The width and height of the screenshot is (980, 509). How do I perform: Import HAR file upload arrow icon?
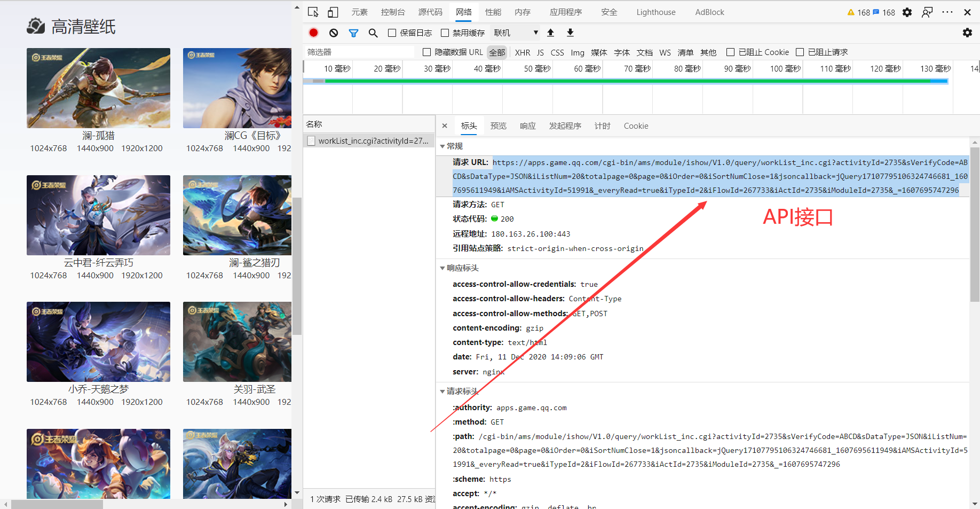(x=551, y=33)
